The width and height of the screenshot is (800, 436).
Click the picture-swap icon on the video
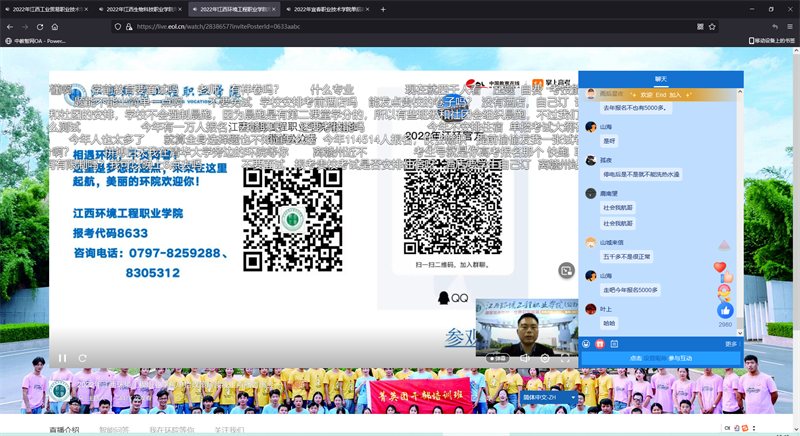click(x=566, y=271)
